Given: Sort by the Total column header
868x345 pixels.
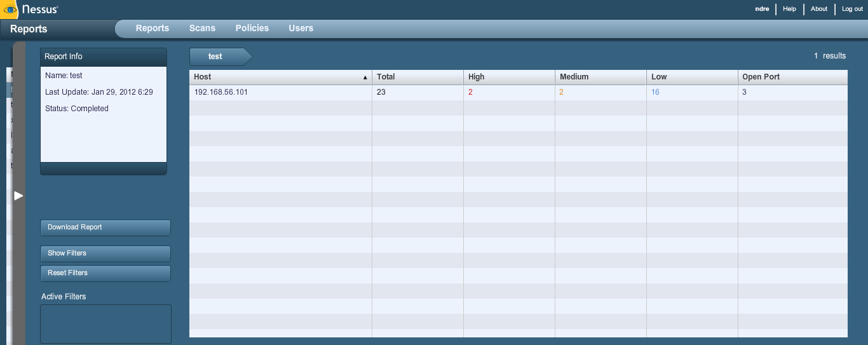Looking at the screenshot, I should pos(417,77).
